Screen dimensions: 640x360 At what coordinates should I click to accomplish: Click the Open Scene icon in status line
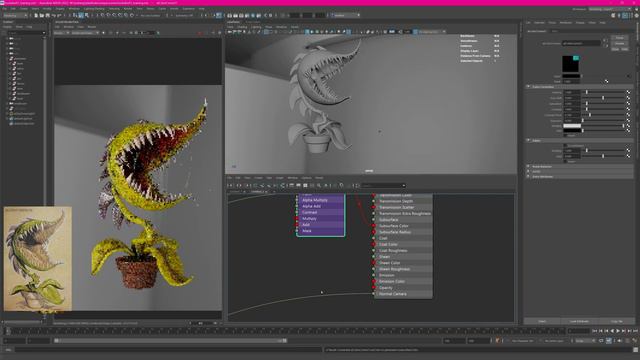(42, 16)
